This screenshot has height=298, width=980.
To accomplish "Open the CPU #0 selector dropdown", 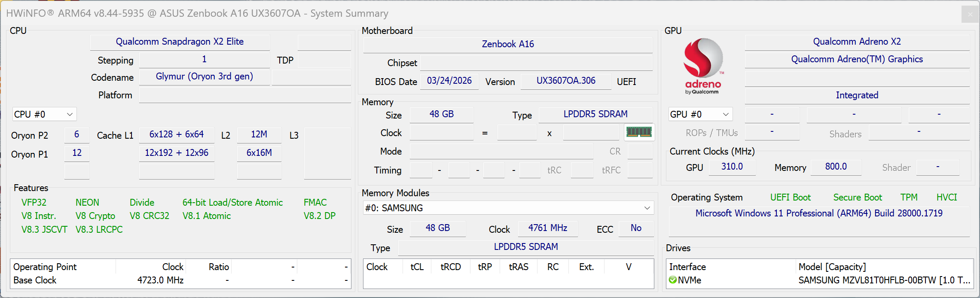I will point(44,114).
